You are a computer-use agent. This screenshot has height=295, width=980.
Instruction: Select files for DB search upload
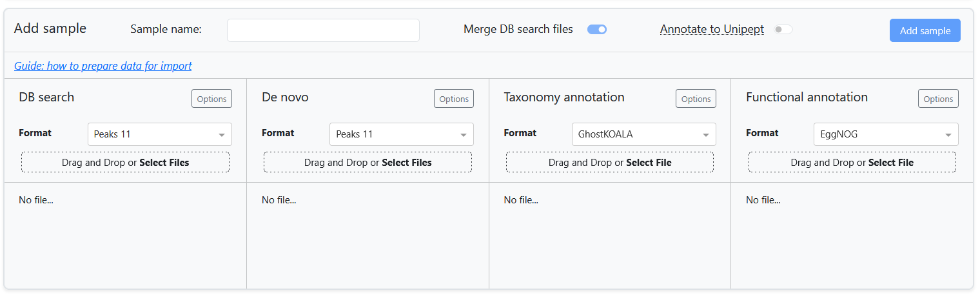point(164,163)
